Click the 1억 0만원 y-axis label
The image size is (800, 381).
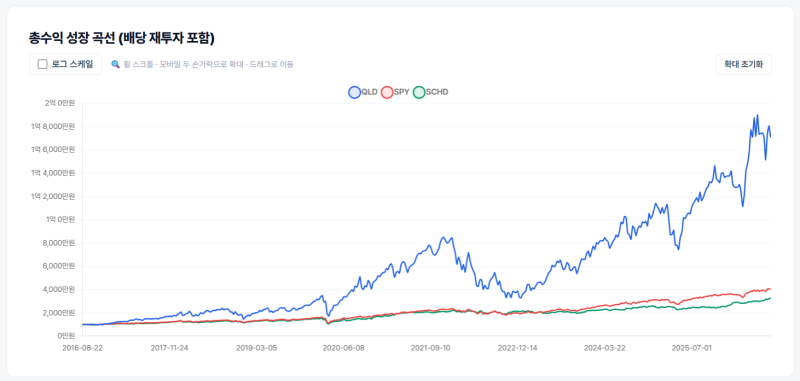[x=60, y=220]
